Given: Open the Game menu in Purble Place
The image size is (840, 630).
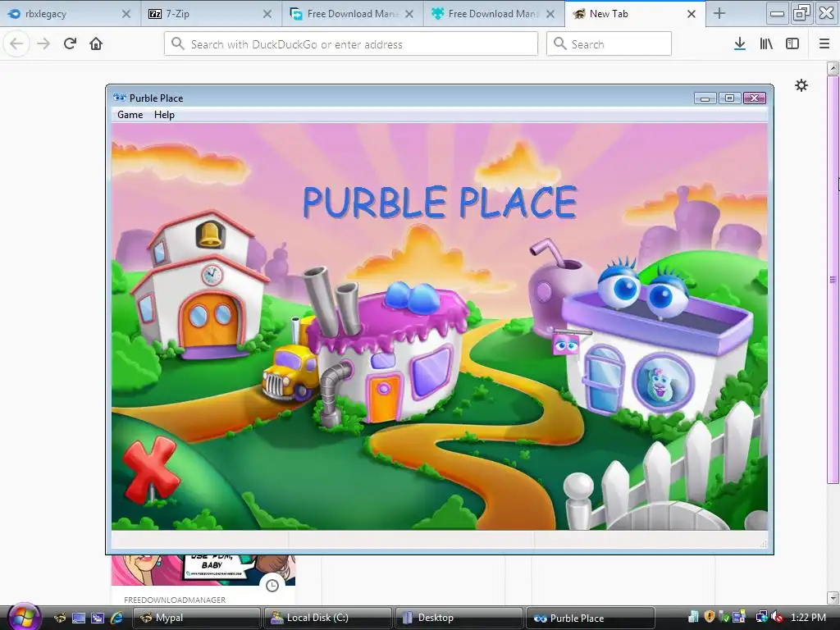Looking at the screenshot, I should click(x=130, y=115).
